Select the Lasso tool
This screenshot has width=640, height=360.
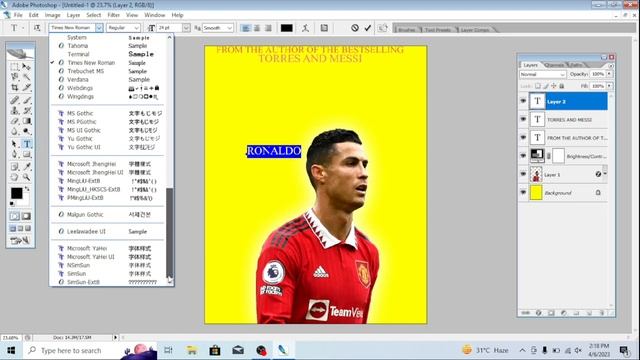tap(14, 77)
